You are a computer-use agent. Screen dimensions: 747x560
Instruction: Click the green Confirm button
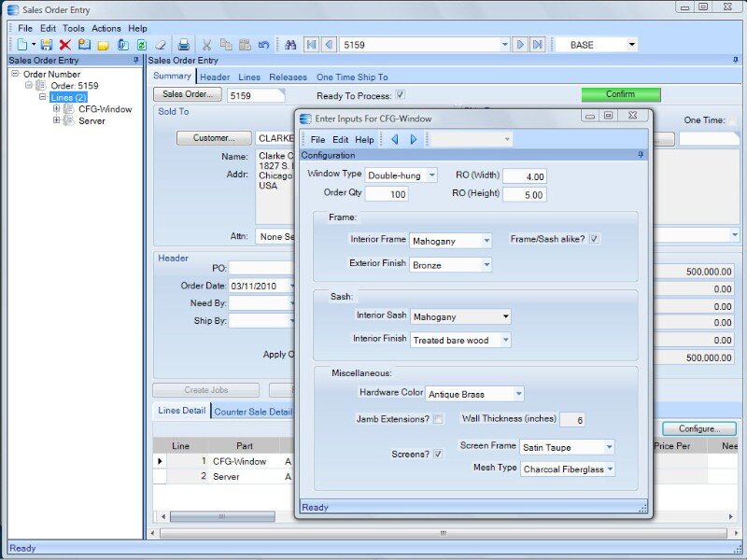(620, 94)
